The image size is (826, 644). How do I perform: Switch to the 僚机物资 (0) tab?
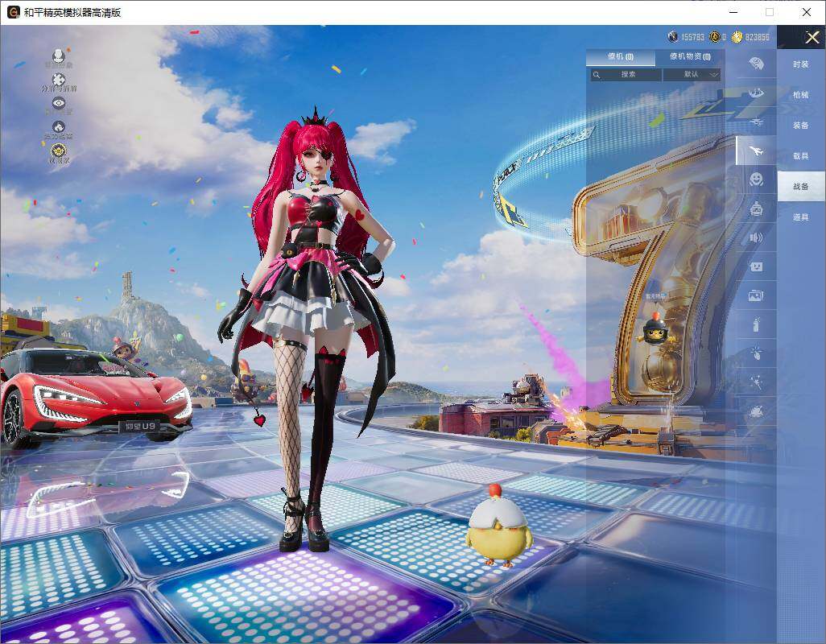point(690,56)
